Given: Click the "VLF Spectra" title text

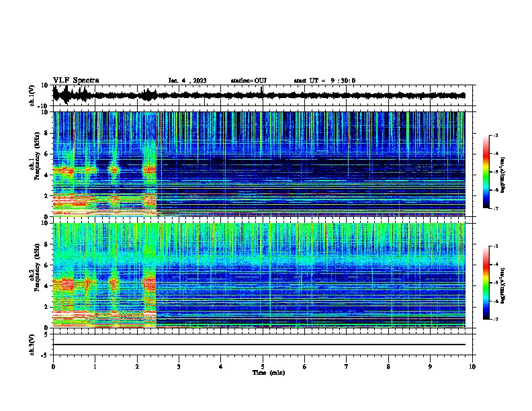Looking at the screenshot, I should [76, 80].
